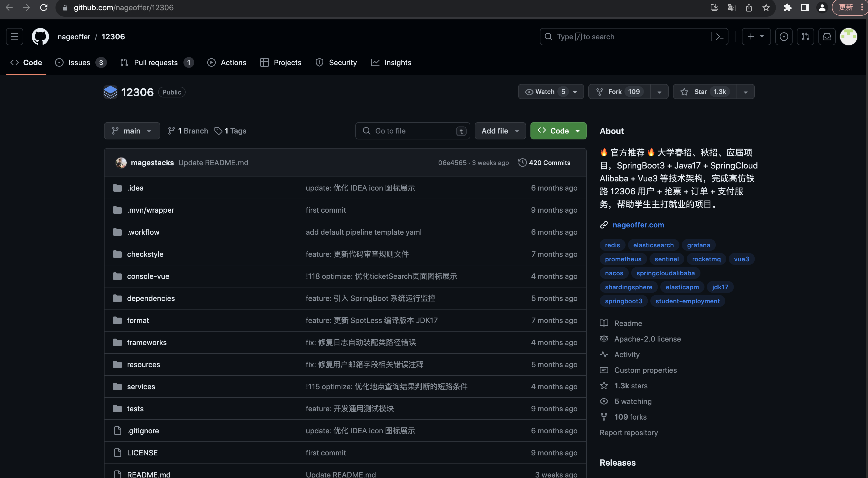Screen dimensions: 868x478
Task: Switch to the Security tab
Action: [x=336, y=63]
